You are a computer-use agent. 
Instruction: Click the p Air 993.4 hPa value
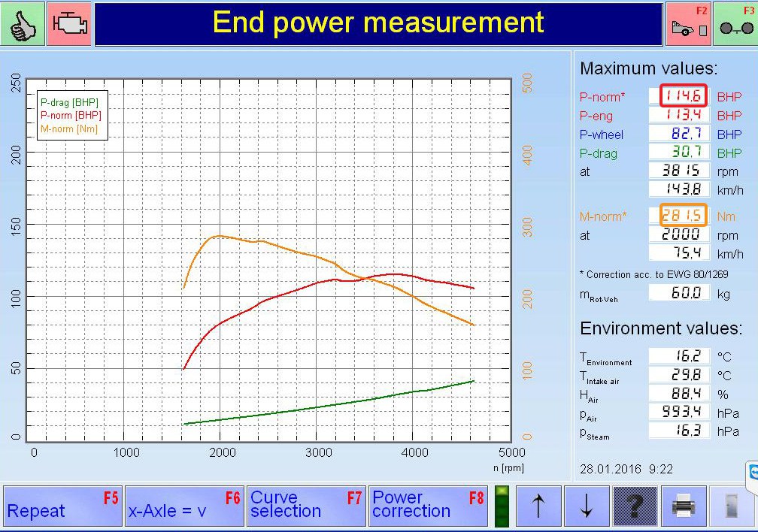click(x=679, y=412)
